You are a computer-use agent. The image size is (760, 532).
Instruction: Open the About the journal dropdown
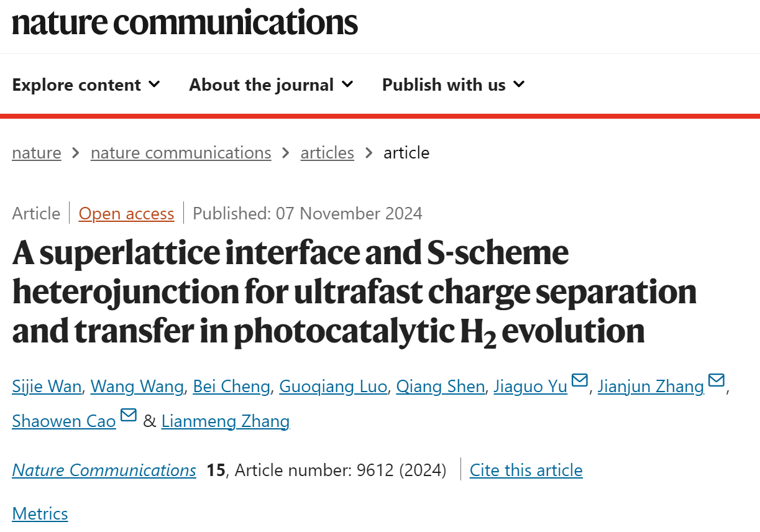pos(271,85)
